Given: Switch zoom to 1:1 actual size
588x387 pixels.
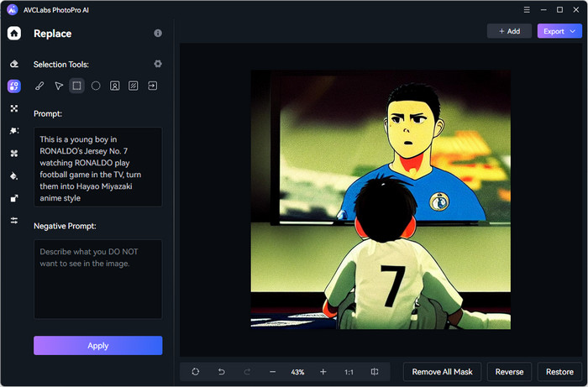Looking at the screenshot, I should coord(349,372).
